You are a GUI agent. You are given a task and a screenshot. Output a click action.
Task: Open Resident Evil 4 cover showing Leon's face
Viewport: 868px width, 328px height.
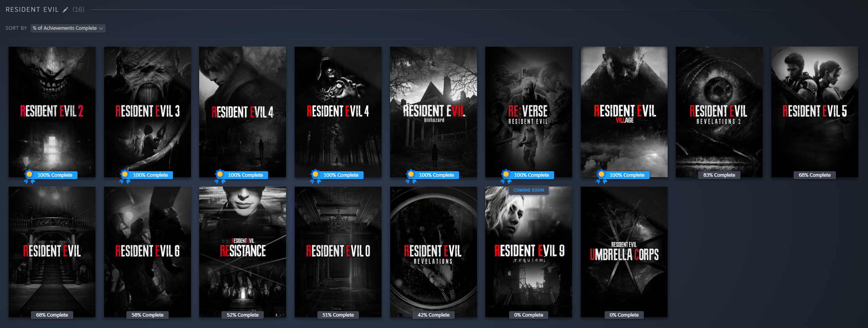point(243,112)
